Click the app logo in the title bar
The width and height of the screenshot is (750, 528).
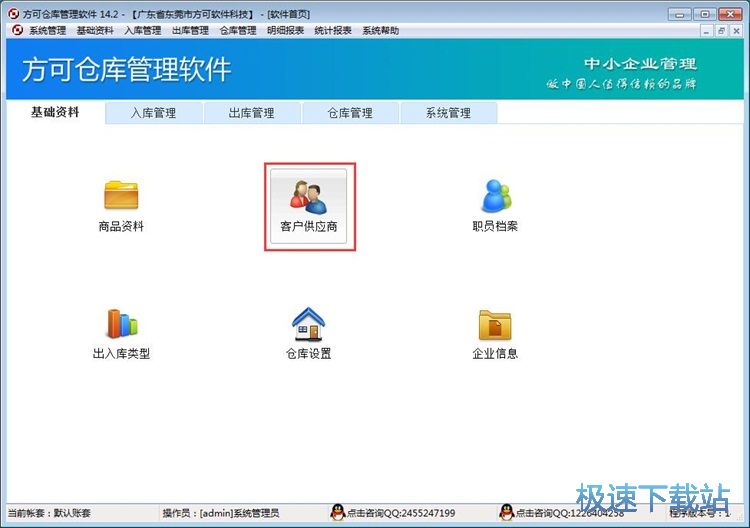14,14
